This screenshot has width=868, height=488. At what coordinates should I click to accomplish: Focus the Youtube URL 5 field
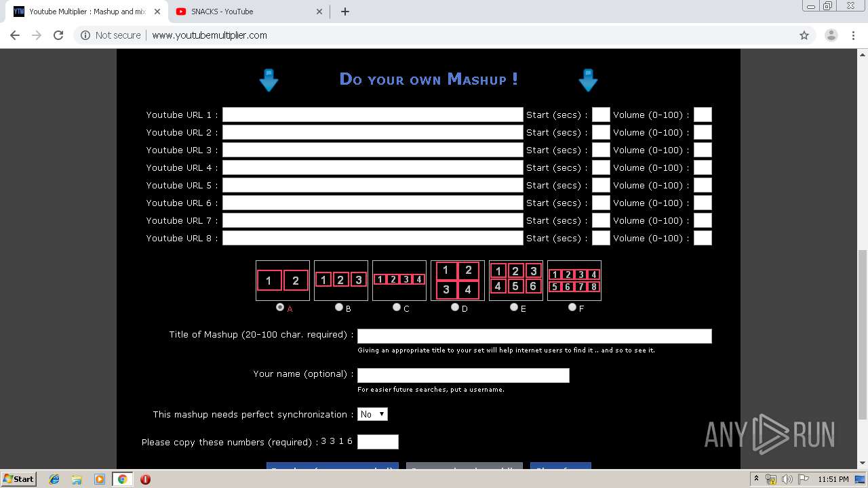[x=373, y=185]
